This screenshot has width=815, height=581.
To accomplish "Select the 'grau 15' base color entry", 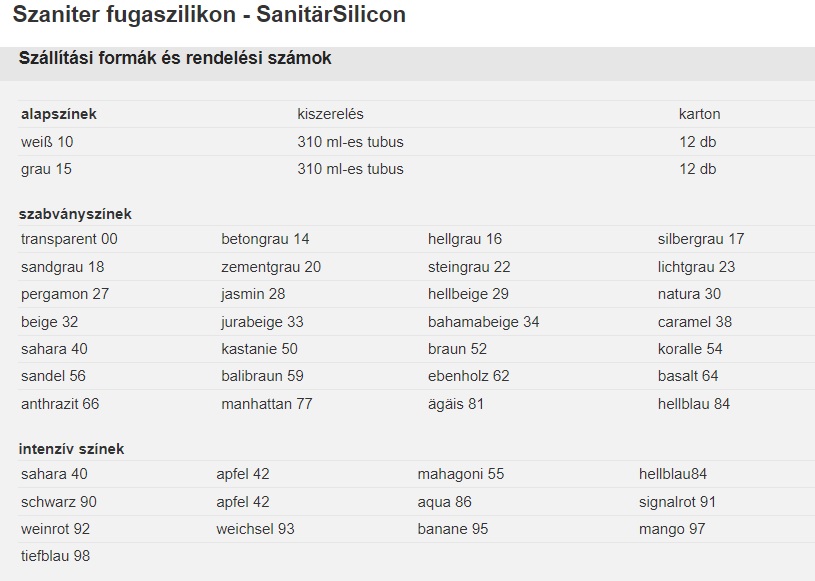I will click(x=46, y=169).
